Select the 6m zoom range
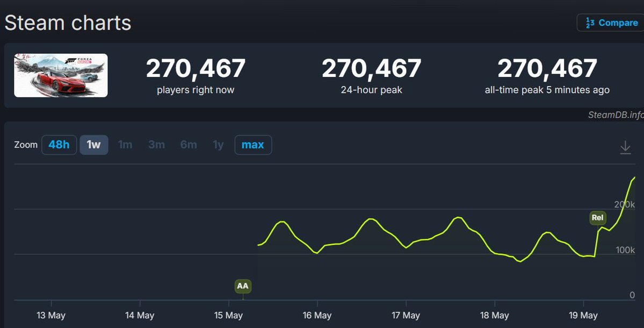Viewport: 644px width, 328px height. (x=189, y=145)
